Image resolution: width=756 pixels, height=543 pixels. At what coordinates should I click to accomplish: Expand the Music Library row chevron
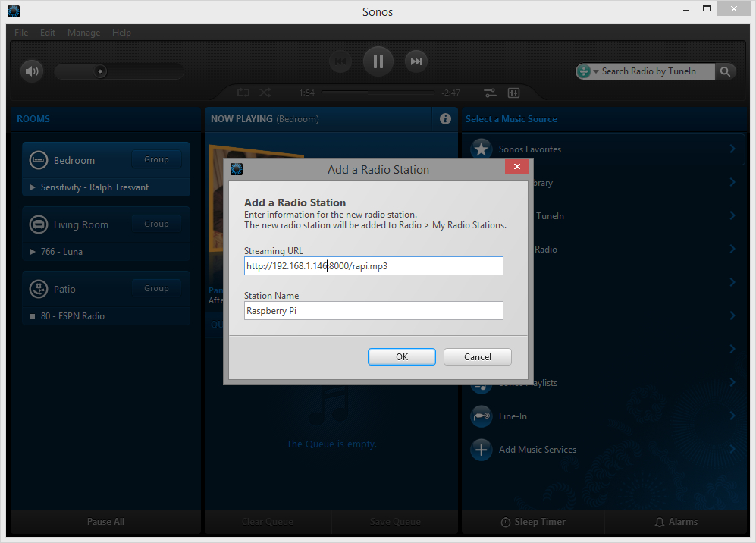pyautogui.click(x=732, y=182)
